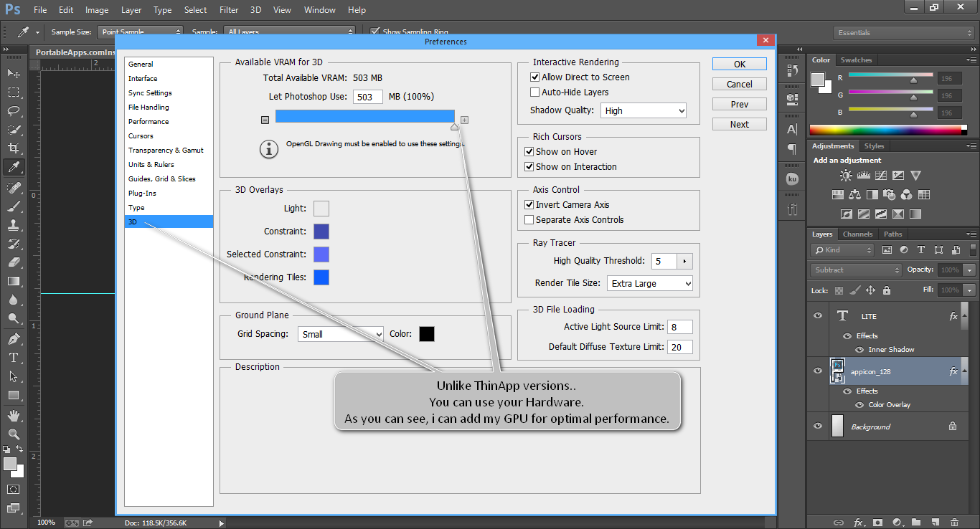Open the Character panel icon
Screen dimensions: 980x529
(x=792, y=129)
